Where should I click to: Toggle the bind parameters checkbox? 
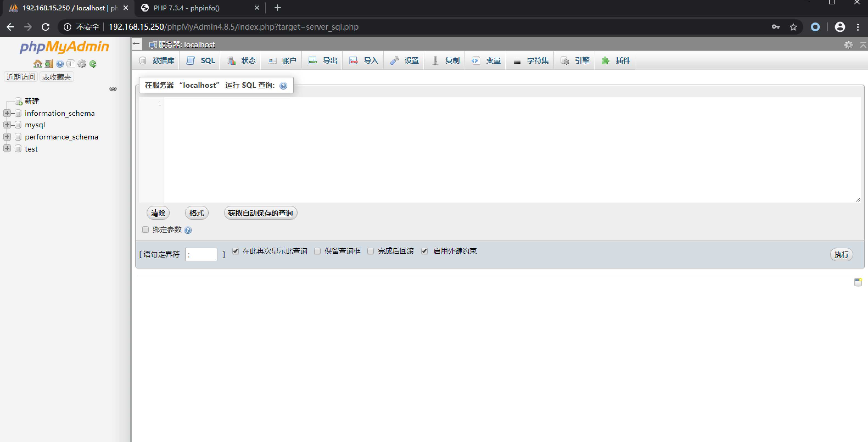145,230
